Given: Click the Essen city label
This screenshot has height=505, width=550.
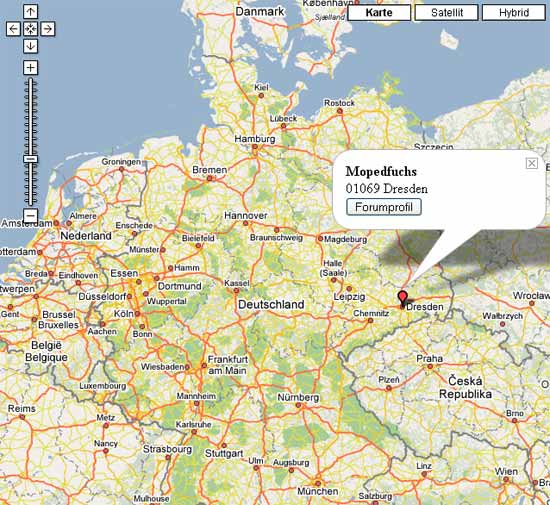Looking at the screenshot, I should (x=124, y=273).
